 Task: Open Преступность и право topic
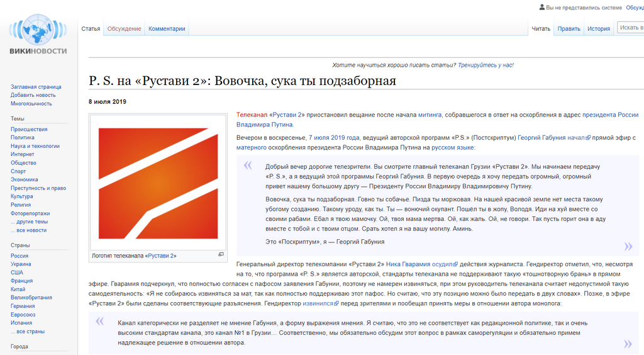[38, 188]
